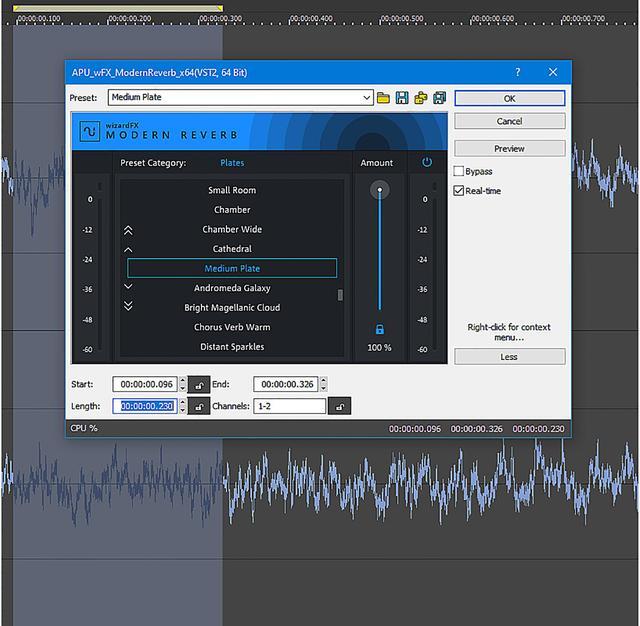Image resolution: width=640 pixels, height=626 pixels.
Task: Open preset folder icon
Action: click(383, 98)
